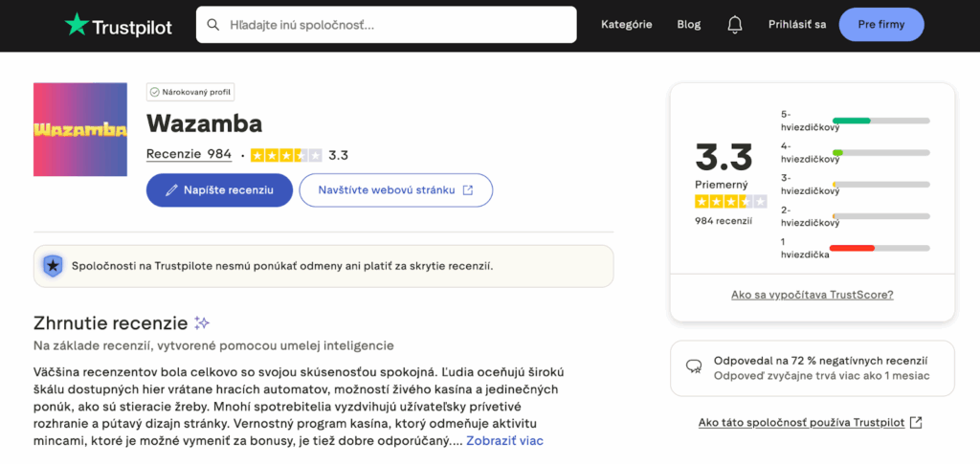980x465 pixels.
Task: Open Recenzie 984 reviews link
Action: [x=189, y=154]
